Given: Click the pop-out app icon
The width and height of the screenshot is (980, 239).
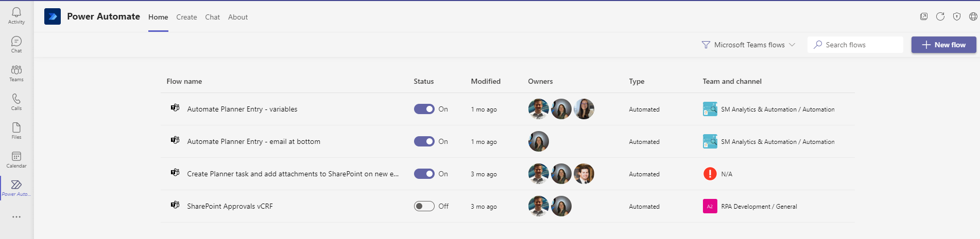Looking at the screenshot, I should [924, 16].
